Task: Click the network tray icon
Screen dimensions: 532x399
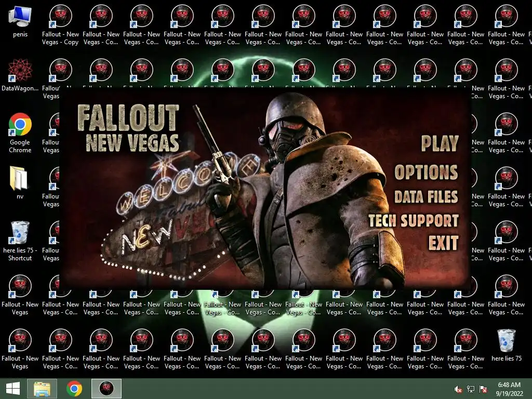Action: [x=471, y=389]
